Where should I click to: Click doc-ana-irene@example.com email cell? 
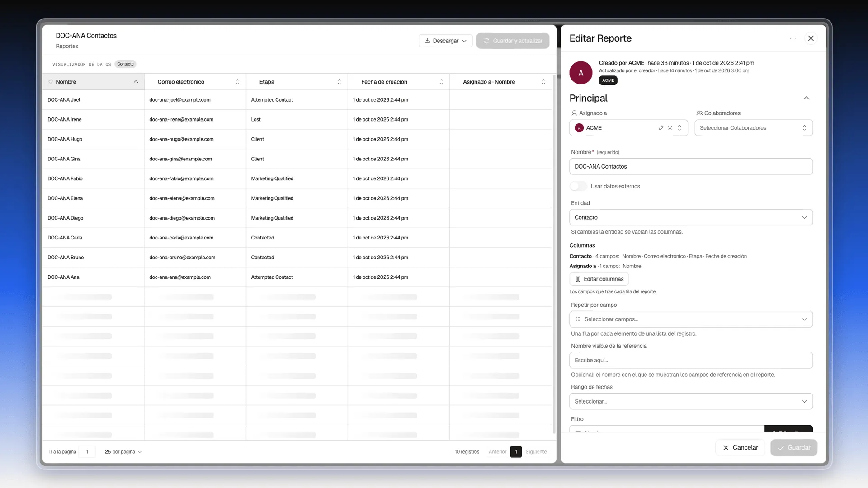[195, 120]
